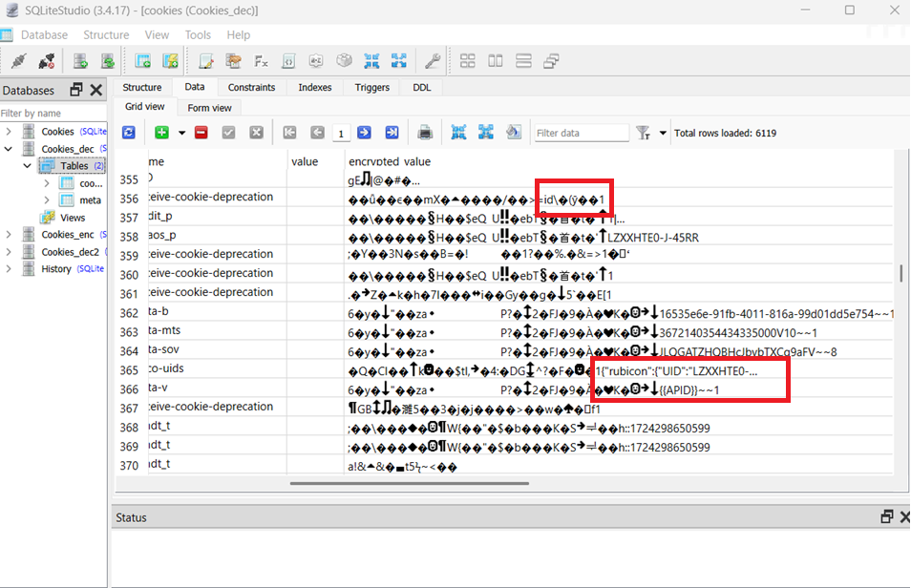Go to last page of rows
Screen dimensions: 911x588
[x=392, y=133]
